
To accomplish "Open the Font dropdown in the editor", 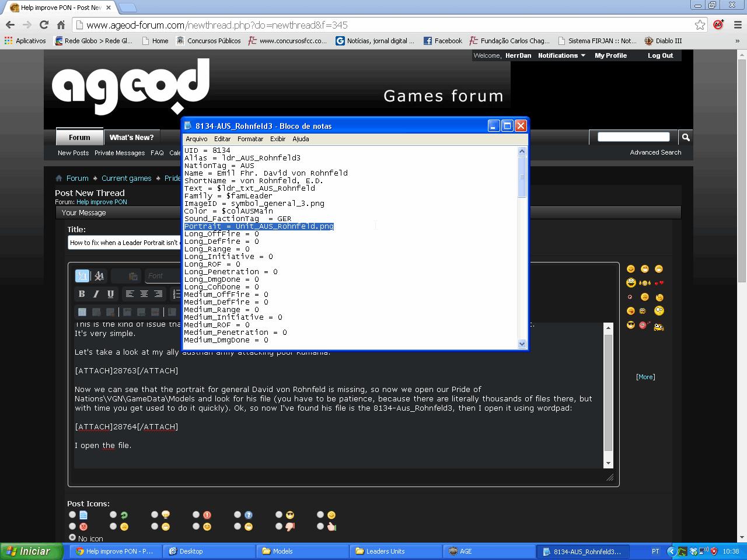I will tap(160, 276).
